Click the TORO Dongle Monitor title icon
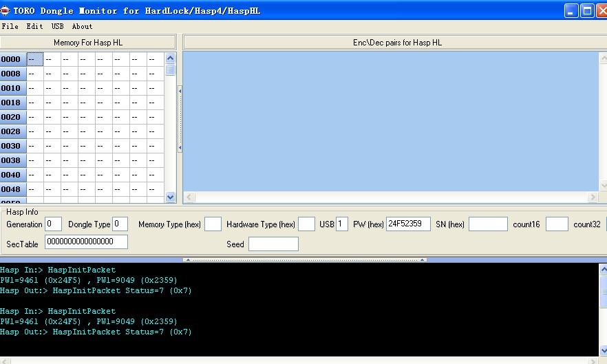 5,10
